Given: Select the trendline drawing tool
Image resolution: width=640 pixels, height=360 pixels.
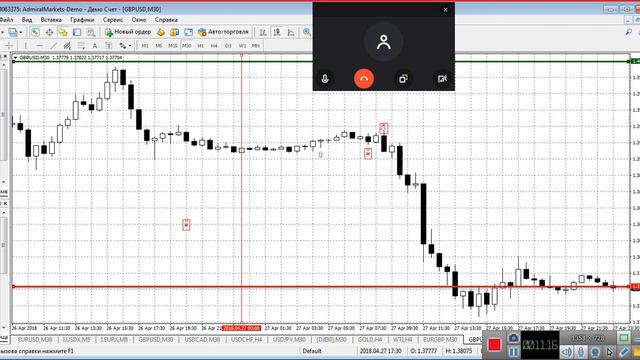Looking at the screenshot, I should pos(53,46).
